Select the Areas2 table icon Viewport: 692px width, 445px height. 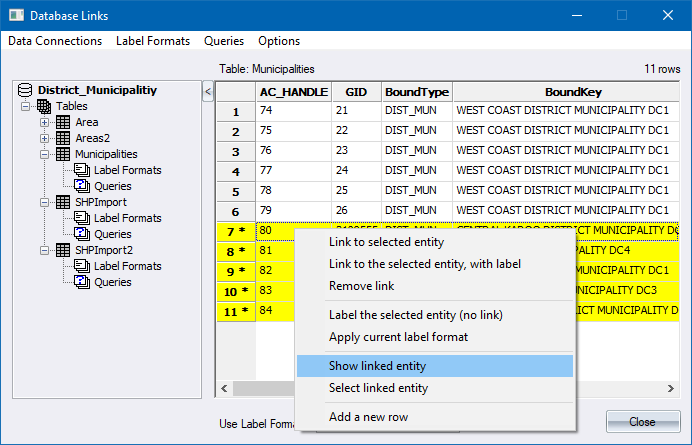63,138
